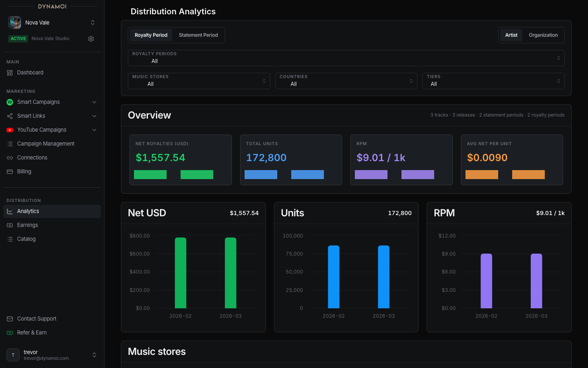Switch scope to Organization

coord(543,35)
